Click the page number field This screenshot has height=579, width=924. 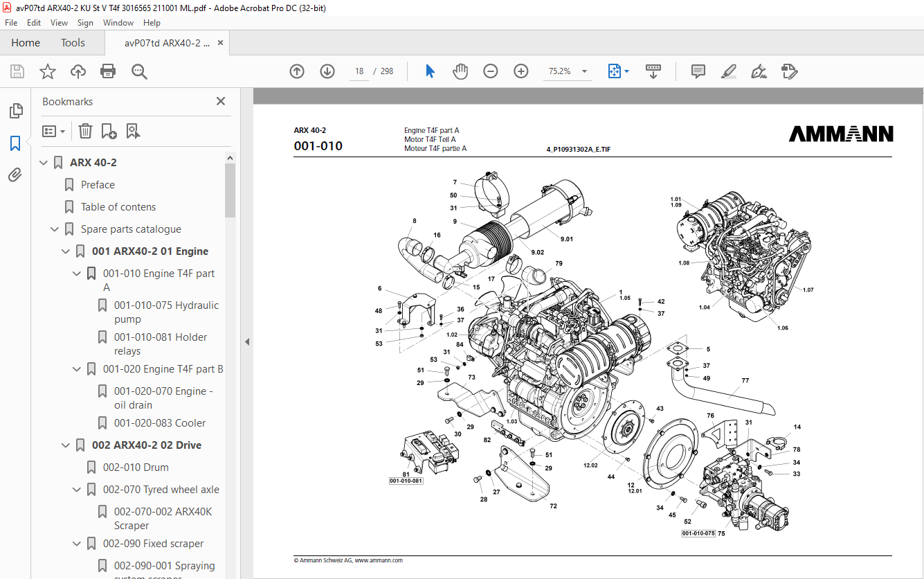click(x=359, y=71)
